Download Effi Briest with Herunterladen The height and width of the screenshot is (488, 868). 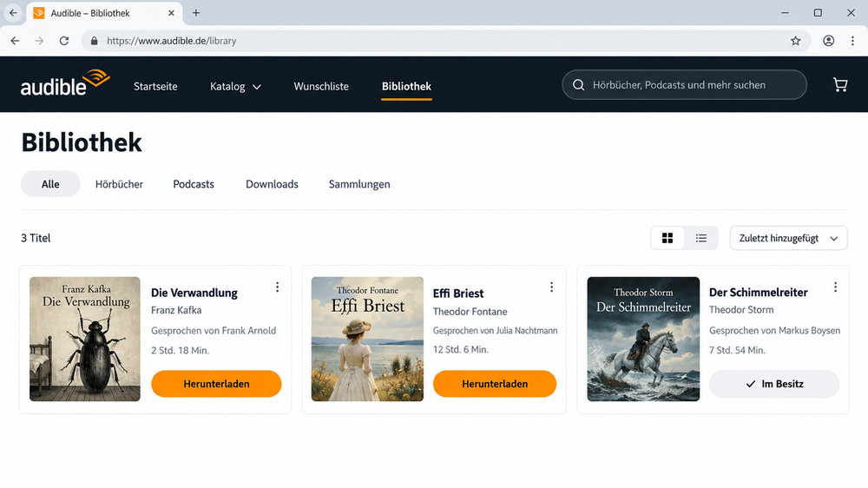point(495,384)
